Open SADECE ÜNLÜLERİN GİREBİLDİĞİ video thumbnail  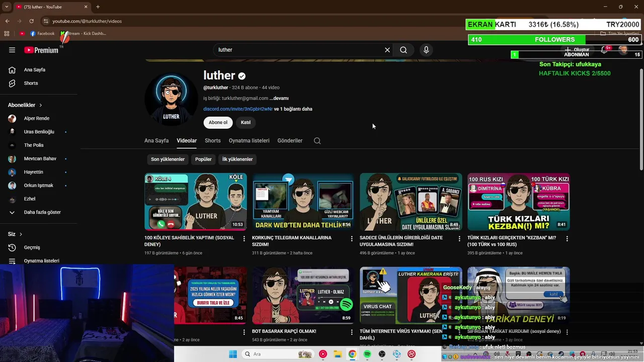pos(411,202)
